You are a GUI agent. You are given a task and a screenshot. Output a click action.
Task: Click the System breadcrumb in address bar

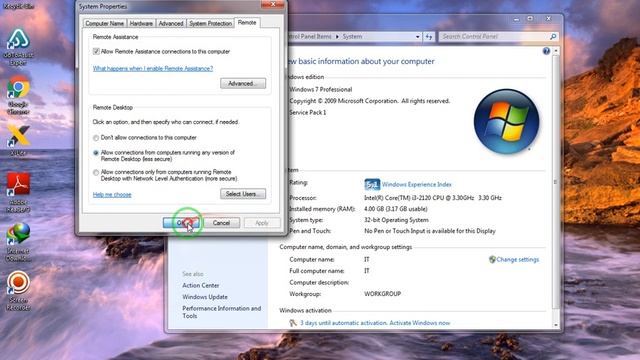(352, 37)
